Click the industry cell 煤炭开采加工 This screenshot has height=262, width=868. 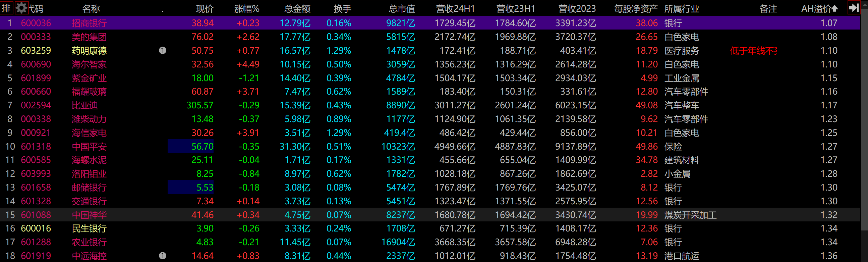(x=690, y=215)
